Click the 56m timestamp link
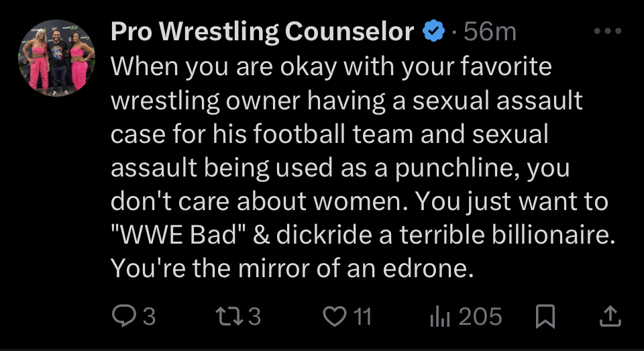 click(490, 32)
